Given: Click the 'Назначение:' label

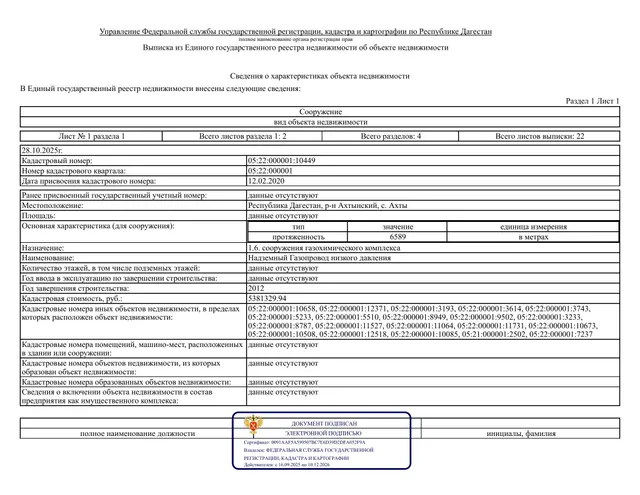Looking at the screenshot, I should 43,248.
